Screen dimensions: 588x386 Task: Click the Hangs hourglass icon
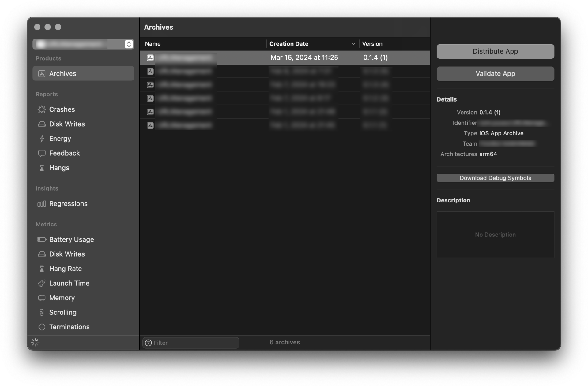click(x=42, y=168)
